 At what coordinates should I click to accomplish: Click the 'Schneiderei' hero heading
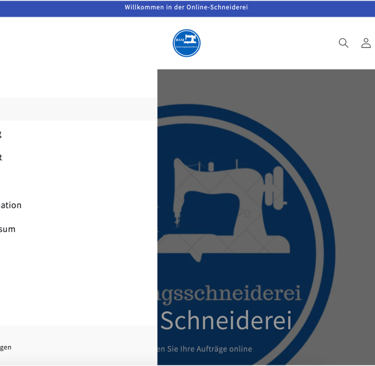click(226, 321)
